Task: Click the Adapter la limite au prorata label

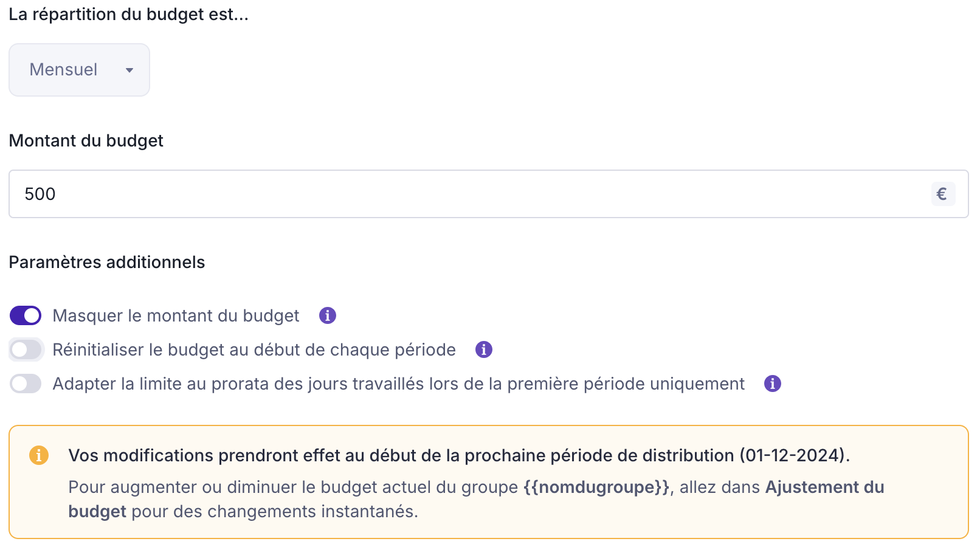Action: 398,384
